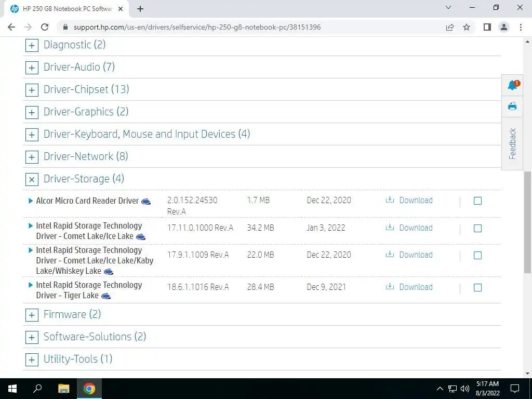Image resolution: width=532 pixels, height=399 pixels.
Task: Click the scrollbar up arrow
Action: (527, 42)
